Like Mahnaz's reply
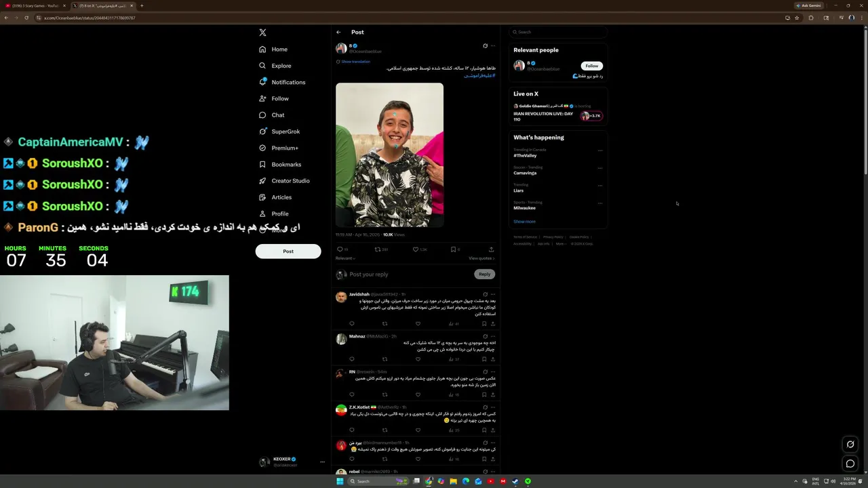The height and width of the screenshot is (488, 868). click(x=418, y=359)
